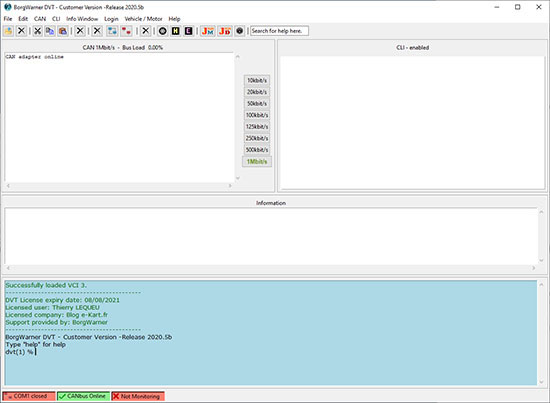Click the 'Type "help" for help' line

(x=35, y=344)
